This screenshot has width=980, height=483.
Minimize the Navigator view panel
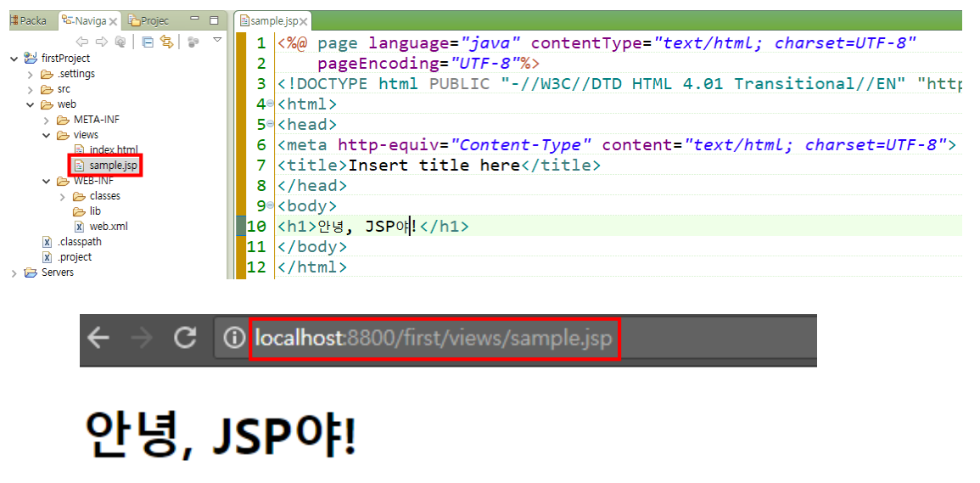click(x=194, y=20)
